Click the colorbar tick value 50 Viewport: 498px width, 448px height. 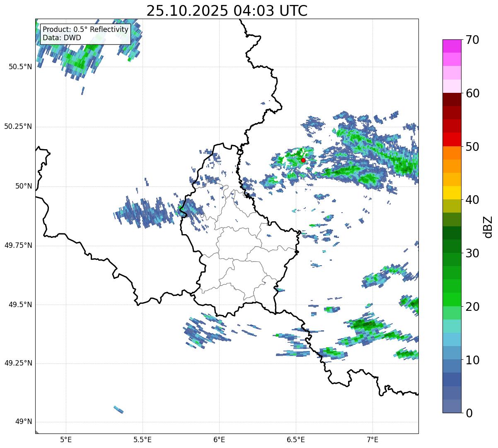[472, 147]
